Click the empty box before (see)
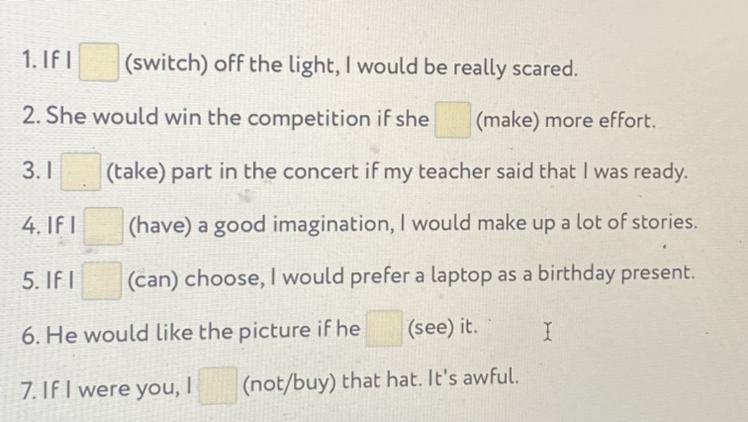Screen dimensions: 748x422 [x=384, y=328]
